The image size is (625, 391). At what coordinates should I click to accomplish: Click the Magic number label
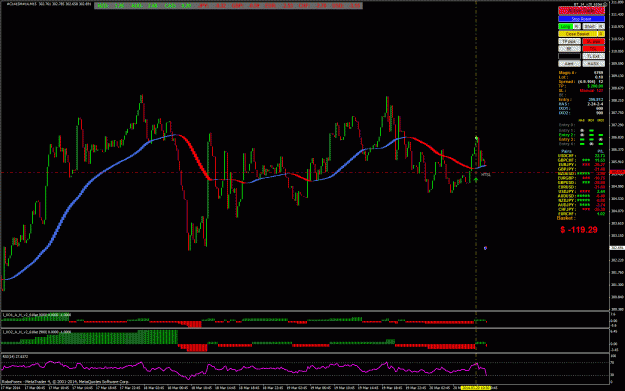tap(567, 73)
